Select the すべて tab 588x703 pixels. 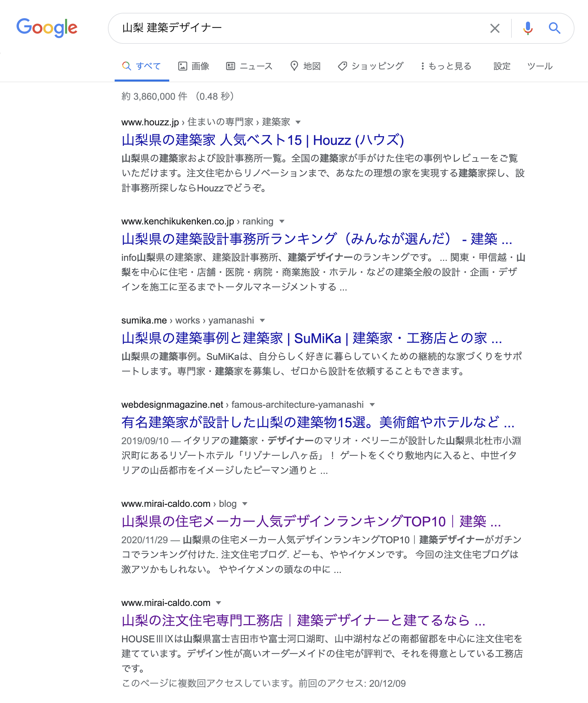(x=142, y=66)
